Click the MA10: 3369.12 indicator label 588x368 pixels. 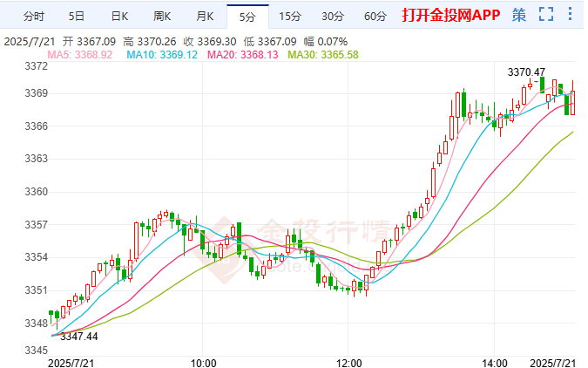pyautogui.click(x=162, y=55)
